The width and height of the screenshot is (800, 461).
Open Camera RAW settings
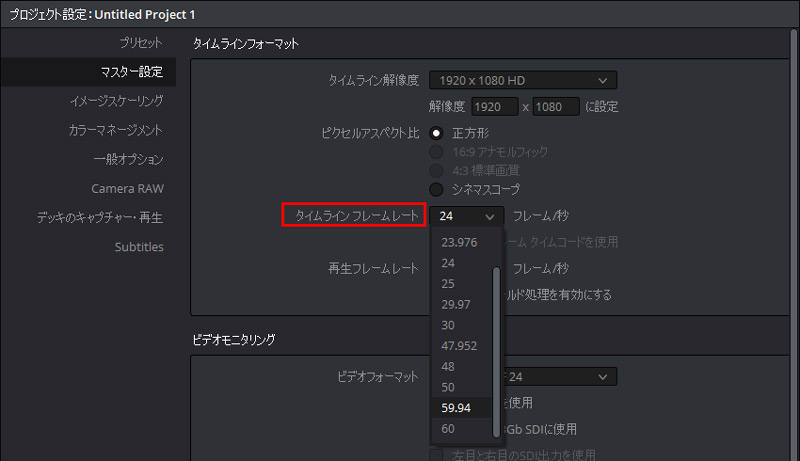click(x=128, y=189)
